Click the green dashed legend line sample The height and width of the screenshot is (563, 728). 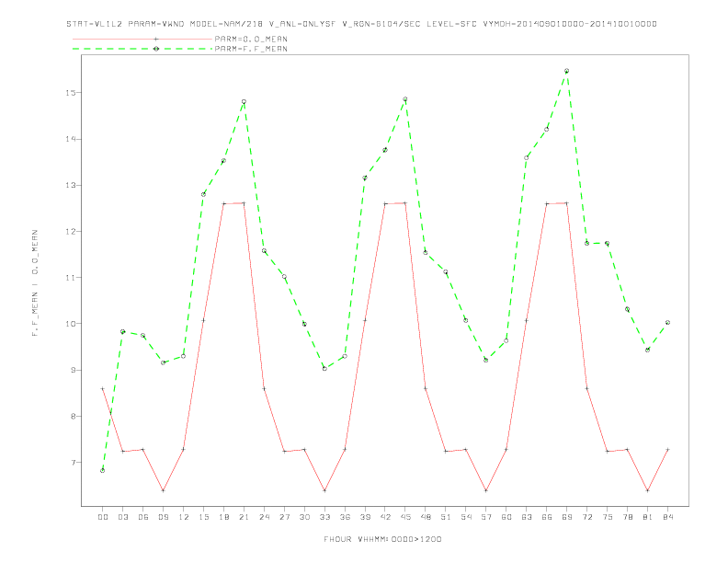[x=142, y=49]
